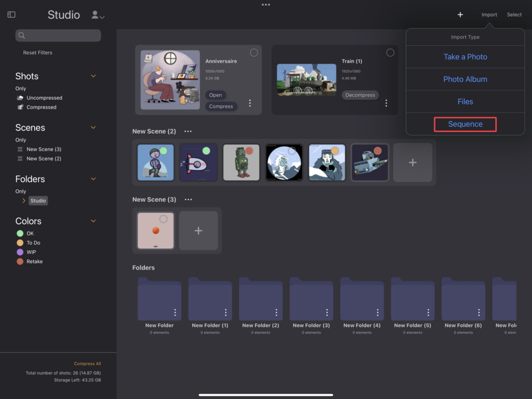Image resolution: width=532 pixels, height=399 pixels.
Task: Click Decompress on Train (1)
Action: coord(360,95)
